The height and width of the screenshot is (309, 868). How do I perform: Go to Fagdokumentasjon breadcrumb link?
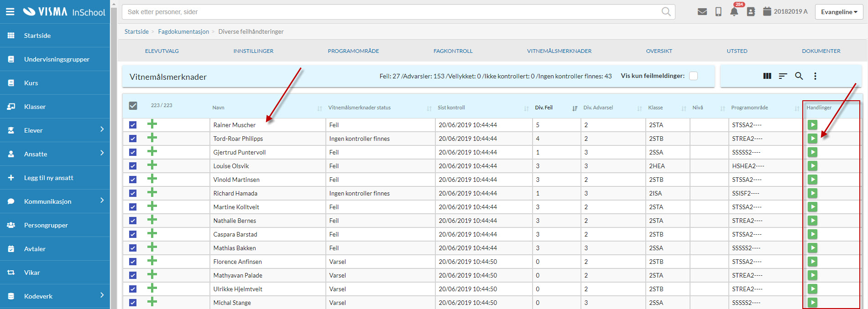[x=183, y=31]
